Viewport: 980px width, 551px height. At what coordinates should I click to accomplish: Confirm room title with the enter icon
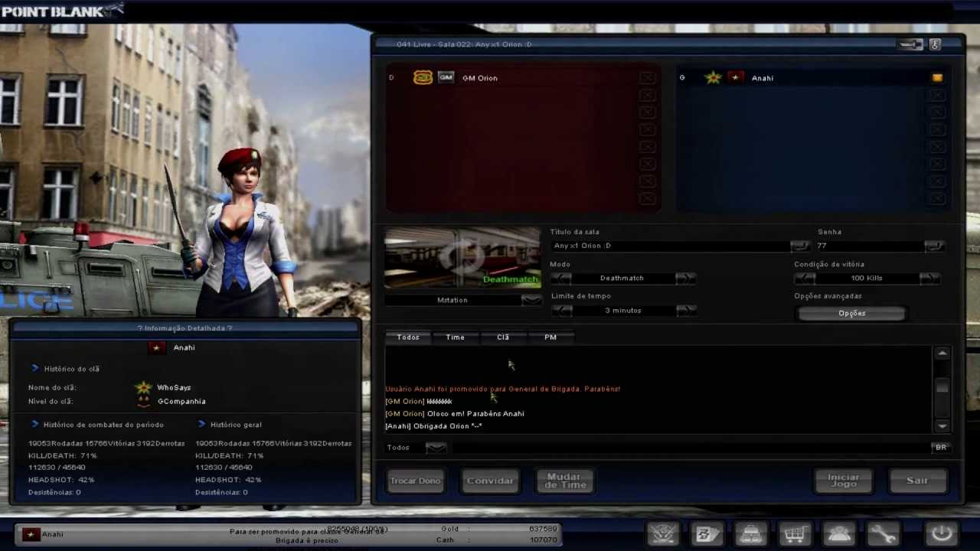click(x=800, y=246)
